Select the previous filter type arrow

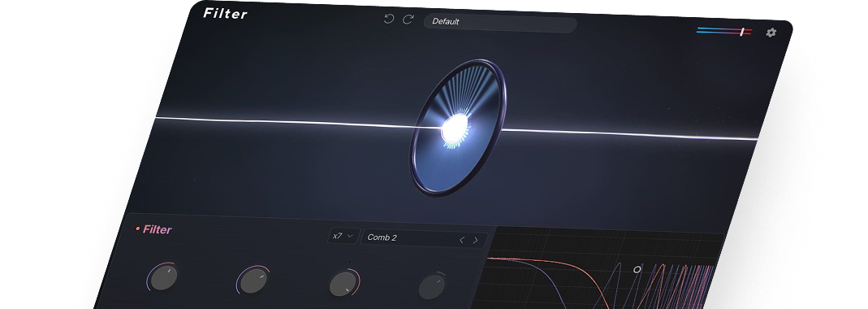pyautogui.click(x=462, y=240)
